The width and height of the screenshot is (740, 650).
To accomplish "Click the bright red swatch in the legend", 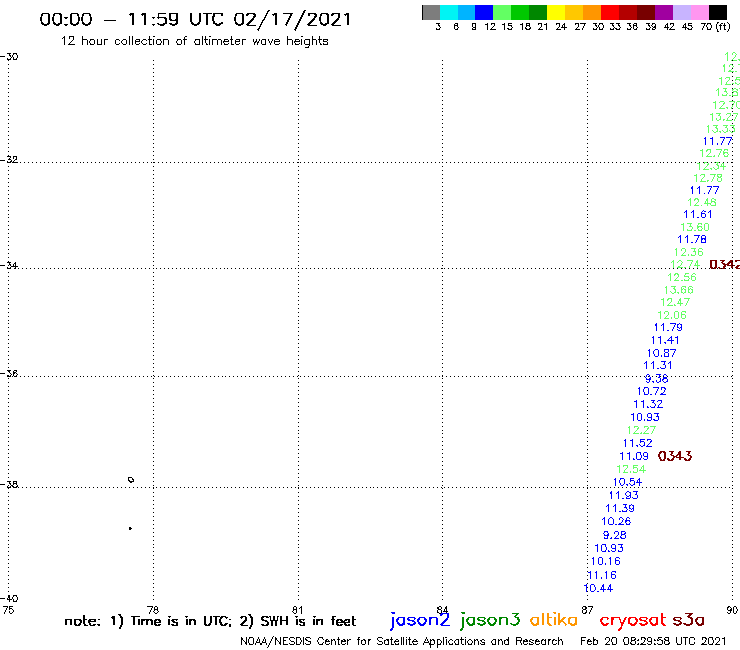I will 610,12.
